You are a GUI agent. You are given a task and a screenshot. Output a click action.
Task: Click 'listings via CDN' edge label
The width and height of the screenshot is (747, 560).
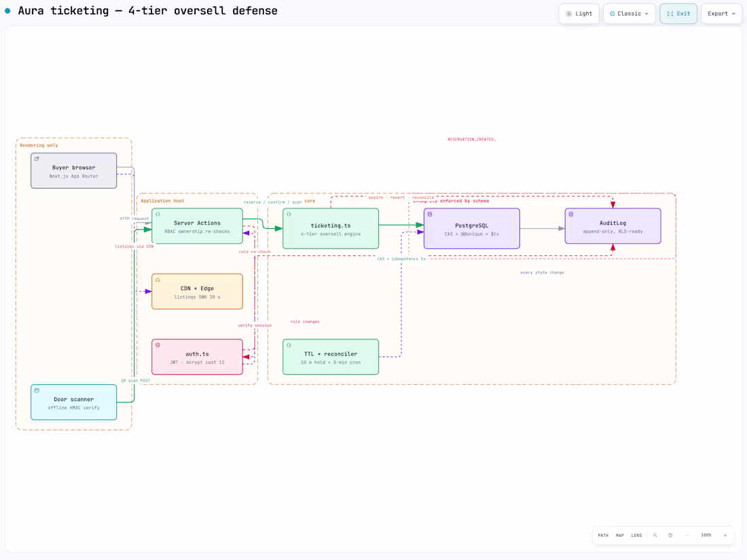[134, 246]
